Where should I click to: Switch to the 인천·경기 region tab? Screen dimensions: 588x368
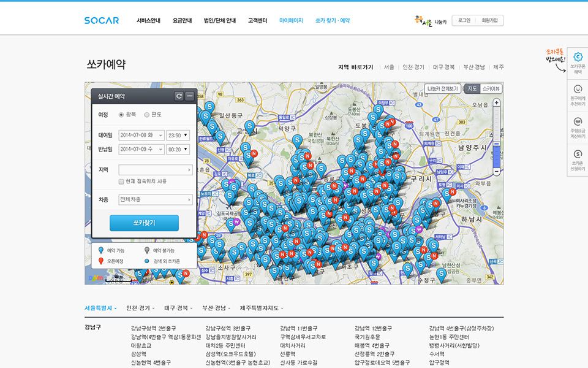tap(140, 308)
